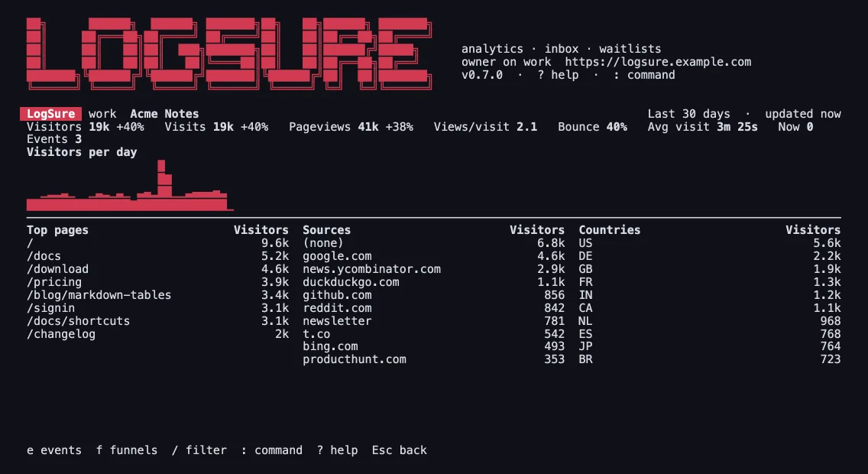
Task: Click ': command' in footer bar
Action: [x=272, y=450]
